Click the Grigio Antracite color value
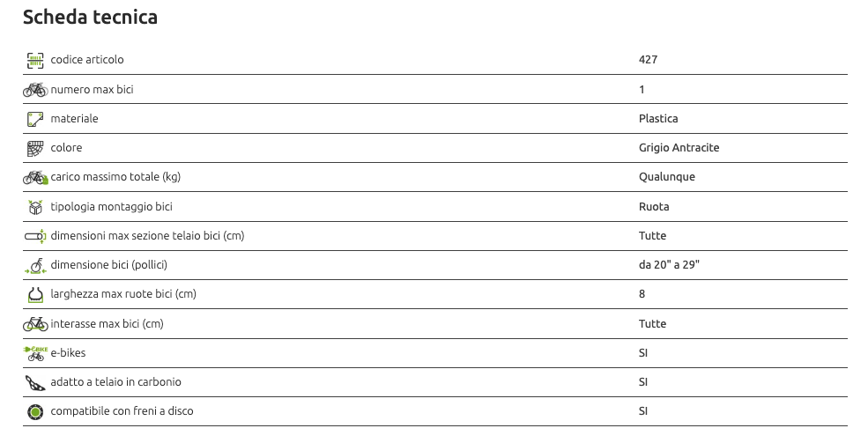This screenshot has height=443, width=868. [679, 148]
